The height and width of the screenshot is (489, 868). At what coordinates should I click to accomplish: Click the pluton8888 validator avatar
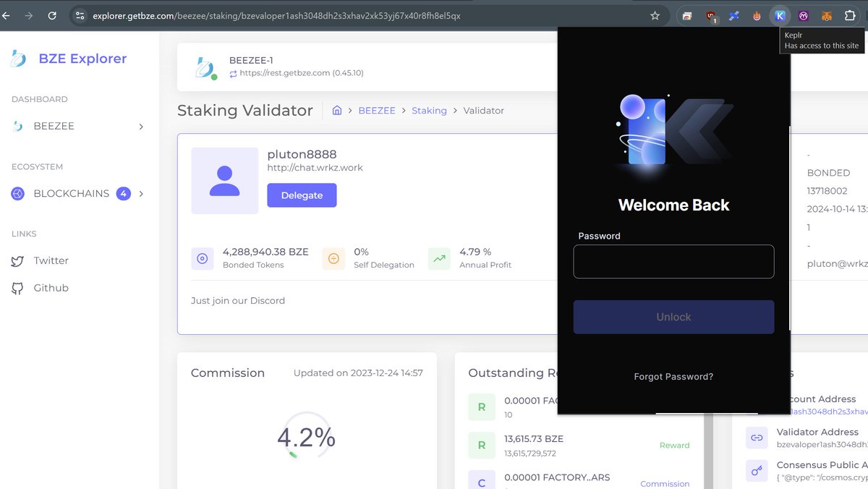pyautogui.click(x=224, y=181)
